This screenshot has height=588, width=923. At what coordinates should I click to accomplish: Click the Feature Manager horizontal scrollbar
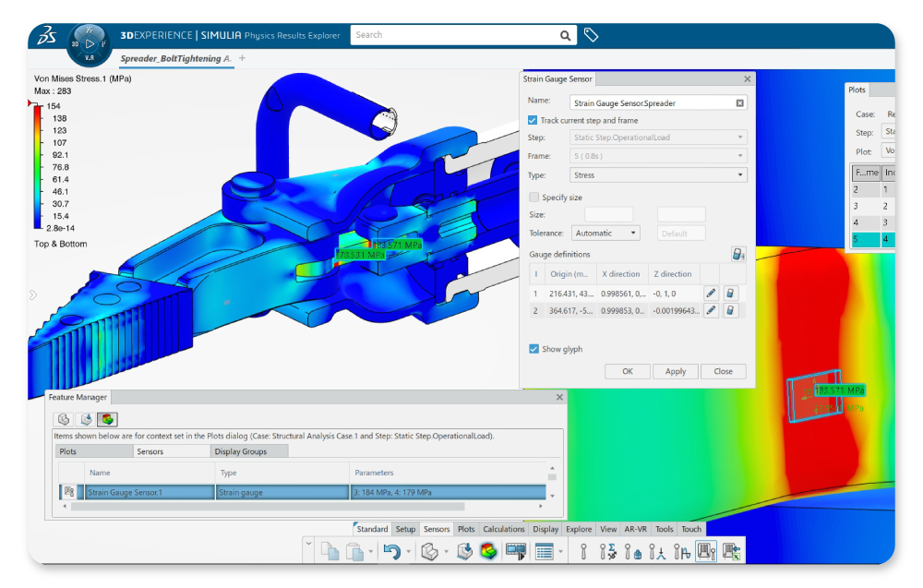point(268,506)
